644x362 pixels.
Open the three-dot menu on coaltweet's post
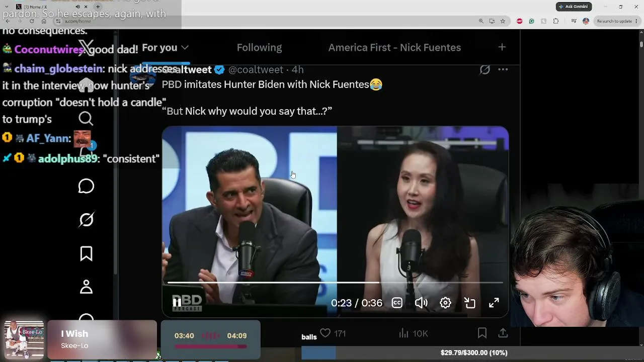pos(503,70)
